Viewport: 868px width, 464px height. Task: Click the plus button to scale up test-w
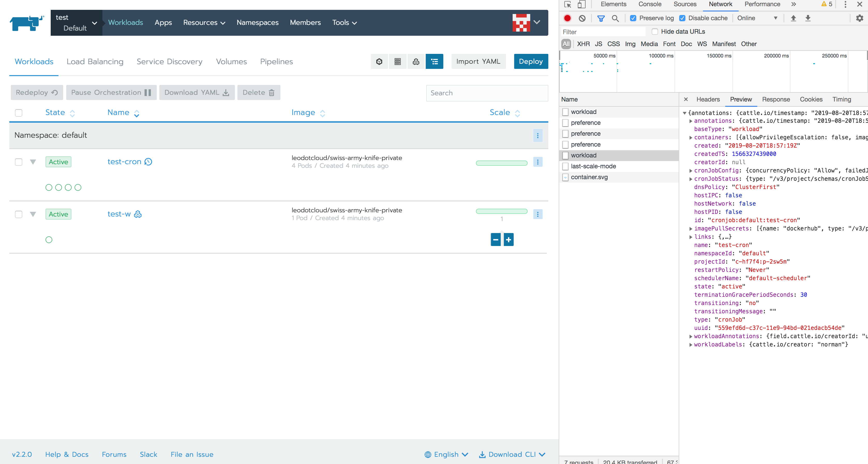(508, 240)
